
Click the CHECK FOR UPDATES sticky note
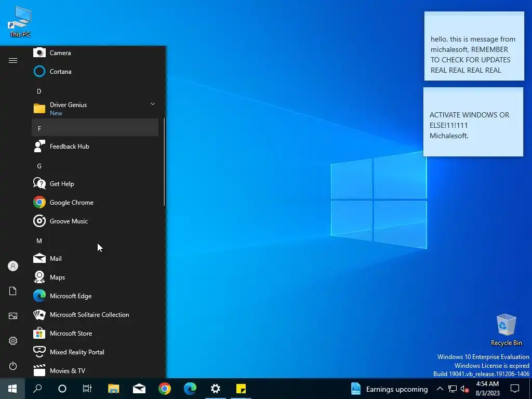tap(474, 46)
